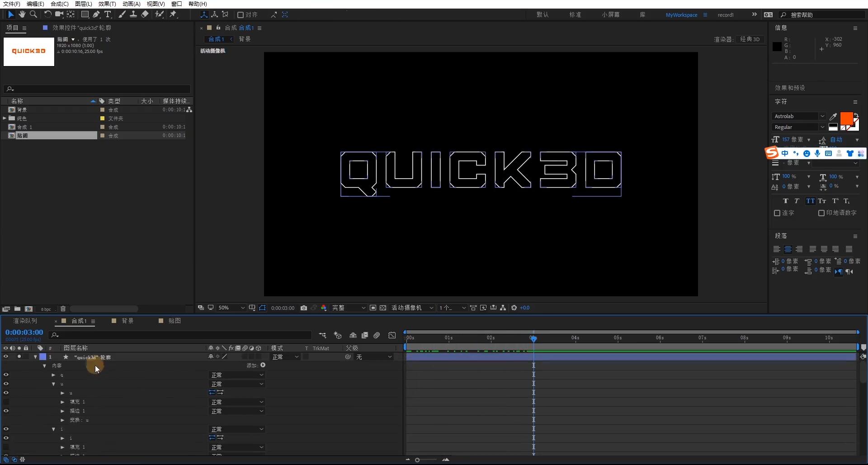Open the 文件(F) menu
This screenshot has width=868, height=465.
coord(11,4)
